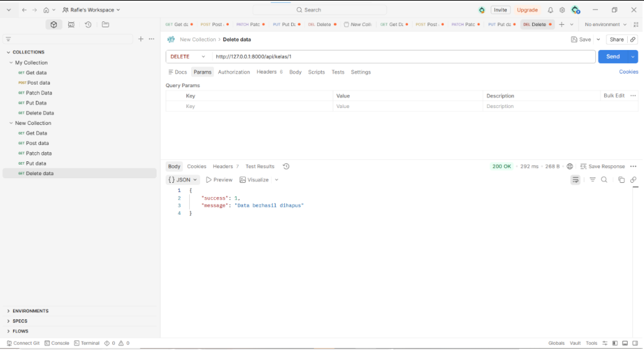
Task: Collapse the My Collection folder
Action: 11,62
